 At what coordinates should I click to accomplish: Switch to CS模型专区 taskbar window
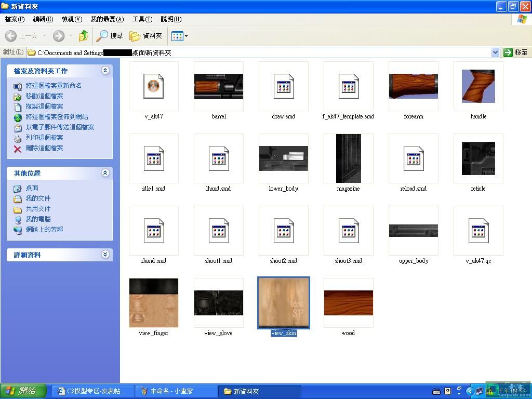94,391
